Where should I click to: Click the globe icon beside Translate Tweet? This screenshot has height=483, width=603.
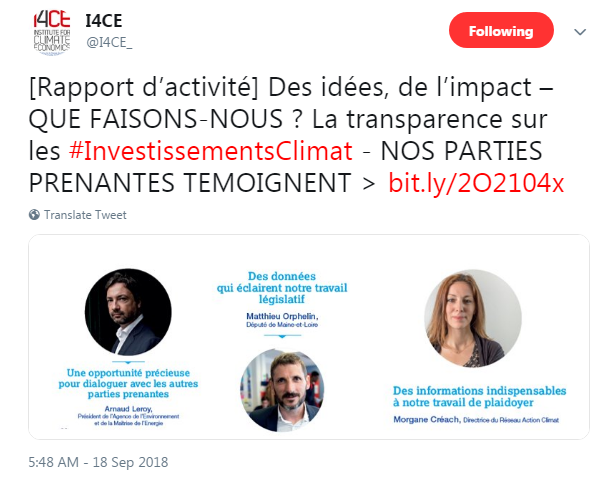coord(34,215)
